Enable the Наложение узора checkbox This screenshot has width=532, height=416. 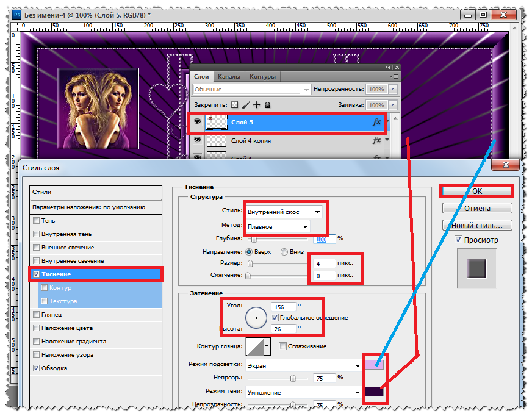(x=37, y=354)
